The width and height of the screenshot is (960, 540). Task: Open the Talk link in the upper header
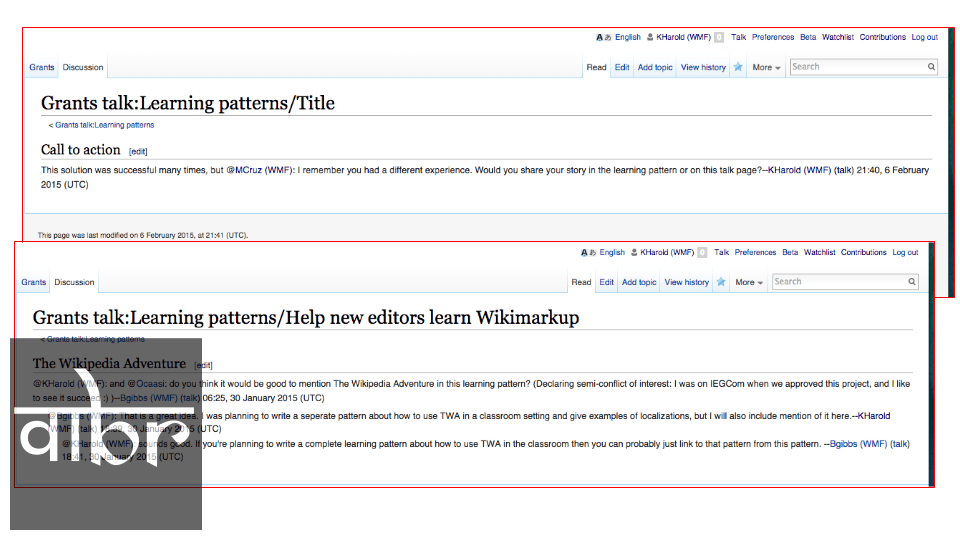(x=738, y=37)
